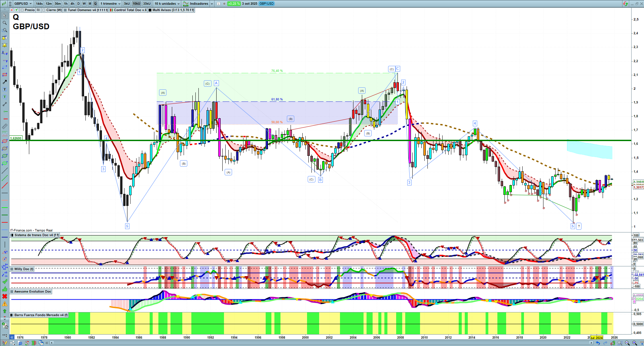Open the '1 trimestre' timeframe dropdown

click(x=111, y=4)
